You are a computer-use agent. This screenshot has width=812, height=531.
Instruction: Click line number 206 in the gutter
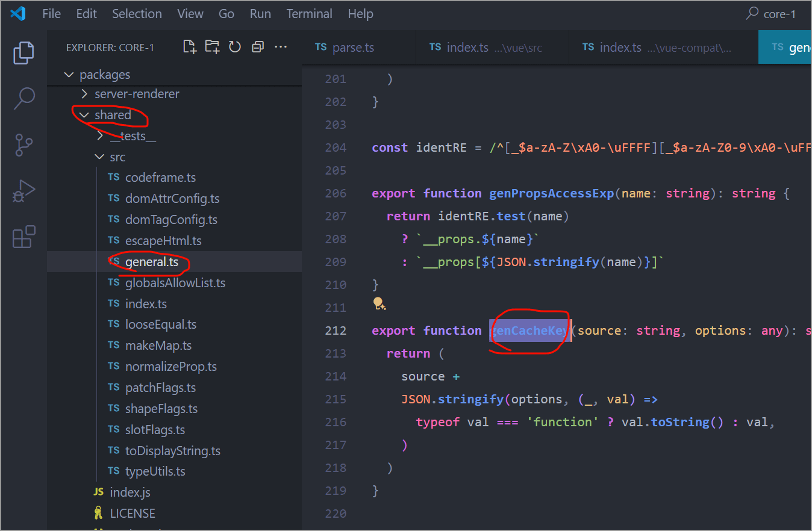336,193
